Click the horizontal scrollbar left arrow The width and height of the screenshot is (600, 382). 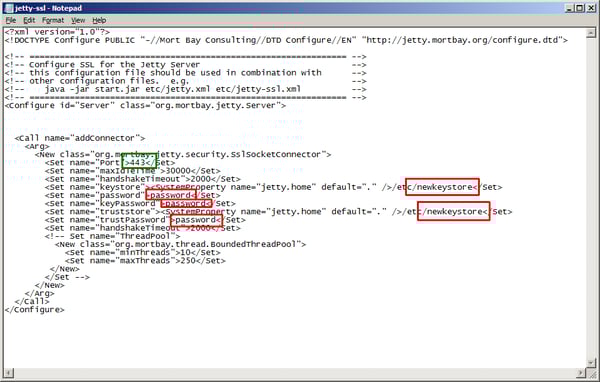pos(8,372)
